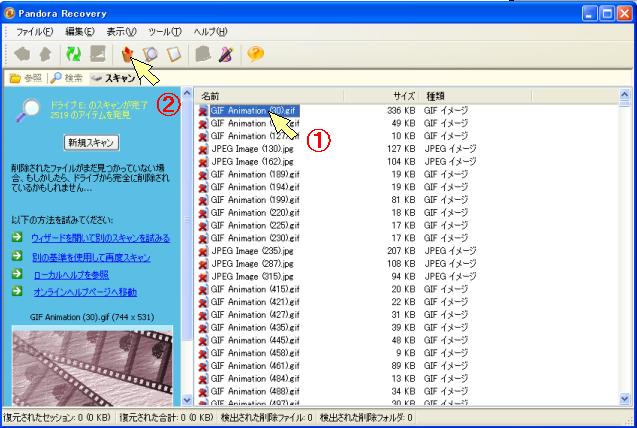Click the green Refresh arrows icon
This screenshot has height=428, width=637.
[74, 54]
